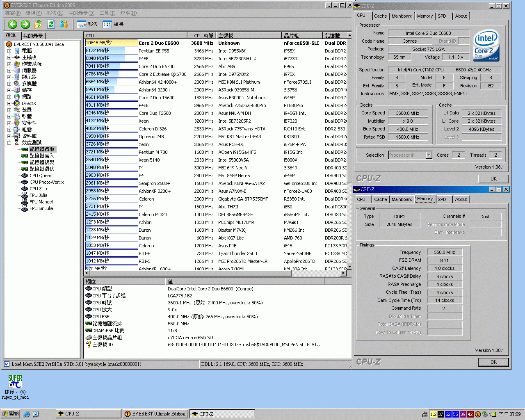This screenshot has width=525, height=420.
Task: Select the 主機板 motherboard tree icon
Action: [x=17, y=57]
